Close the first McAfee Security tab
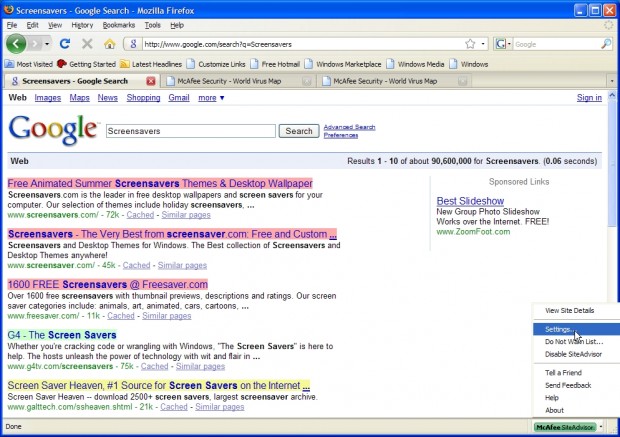Screen dimensions: 620x437 click(306, 81)
